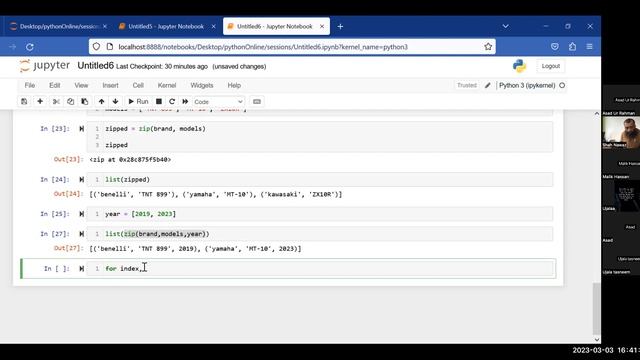The height and width of the screenshot is (360, 640).
Task: Close the Untitled6 browser tab
Action: click(x=322, y=27)
